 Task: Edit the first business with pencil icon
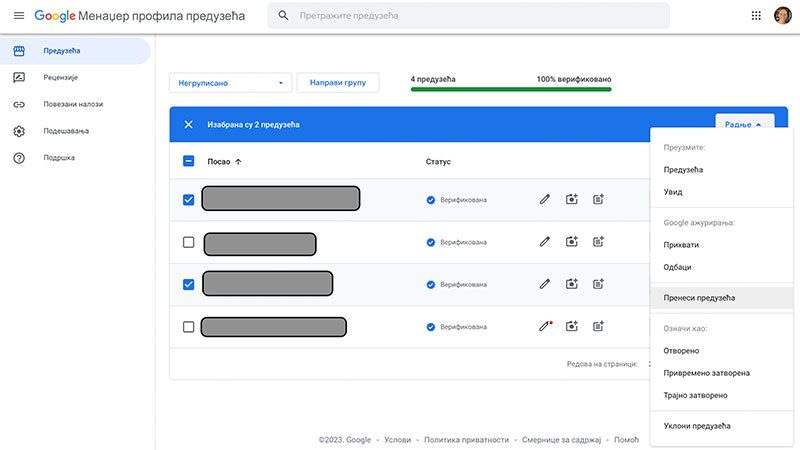[545, 199]
